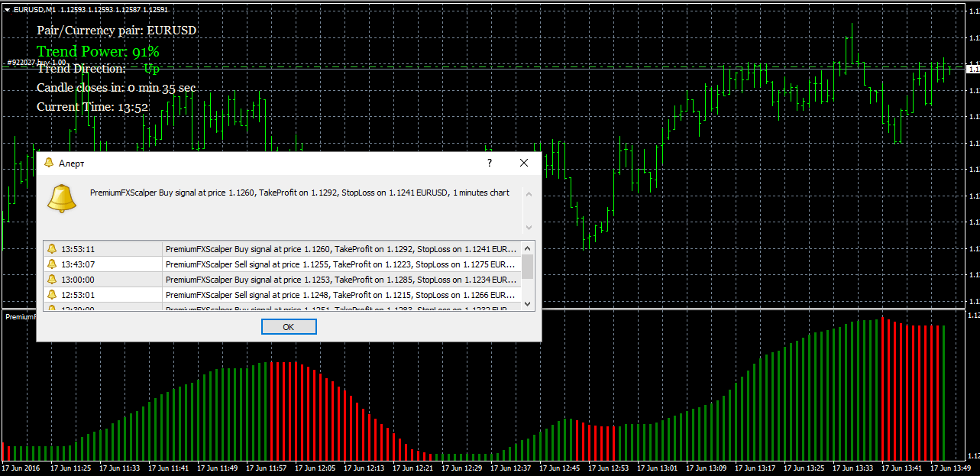This screenshot has width=980, height=476.
Task: Select the 12:53:01 Sell signal at 1.1248 row
Action: (340, 295)
